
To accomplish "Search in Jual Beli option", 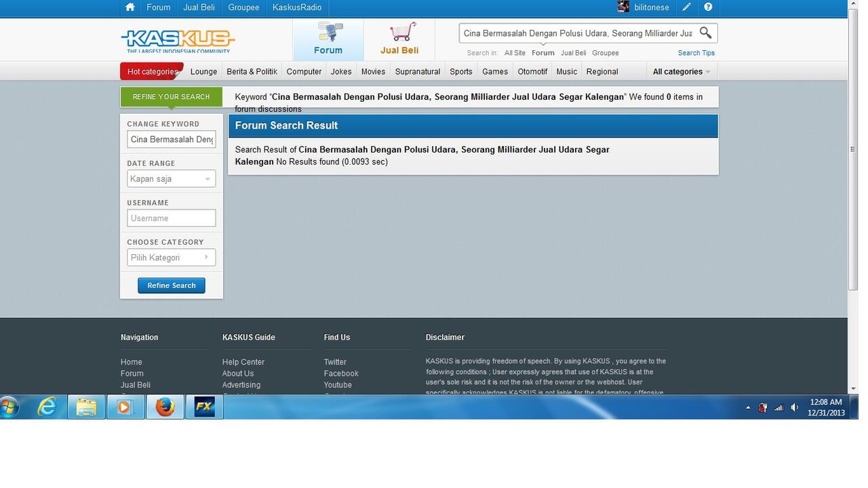I will [x=573, y=53].
